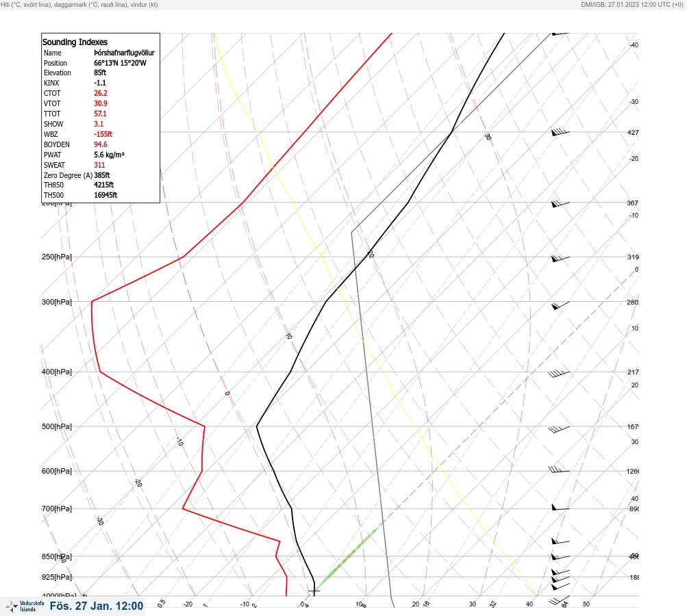
Task: Click the '850[hPa]' pressure label
Action: point(57,556)
